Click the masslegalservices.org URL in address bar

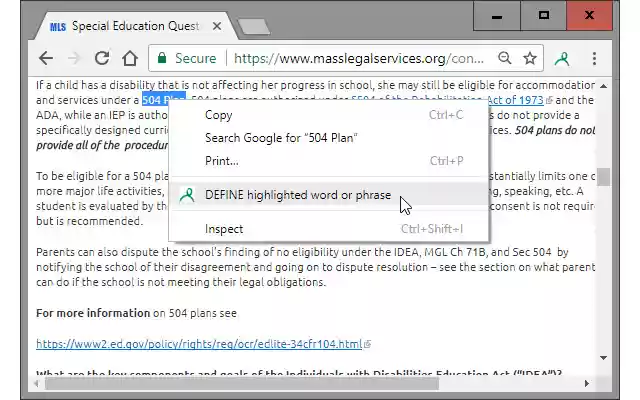pos(359,58)
